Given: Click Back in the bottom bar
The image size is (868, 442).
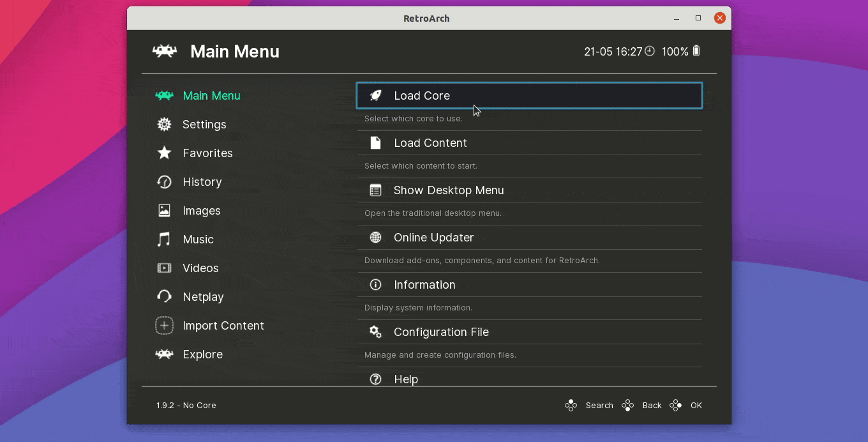Looking at the screenshot, I should tap(652, 405).
